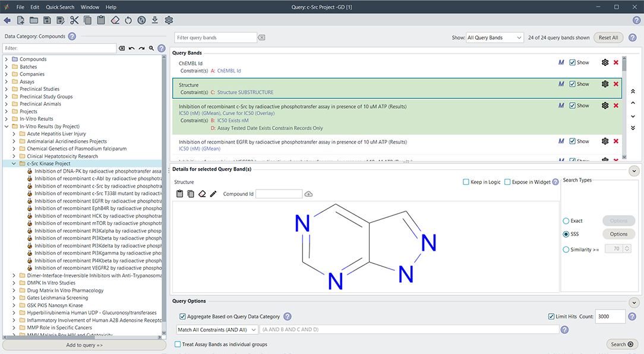Click the Add to query button
The width and height of the screenshot is (644, 354).
(x=84, y=345)
